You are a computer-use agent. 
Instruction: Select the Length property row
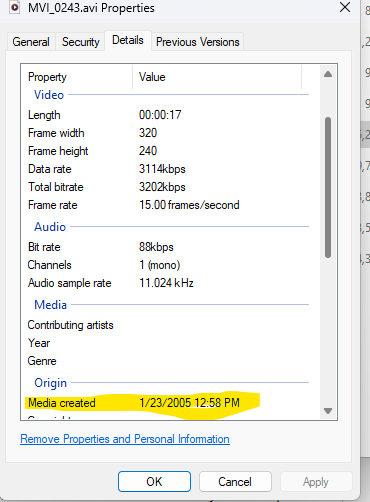pos(168,115)
